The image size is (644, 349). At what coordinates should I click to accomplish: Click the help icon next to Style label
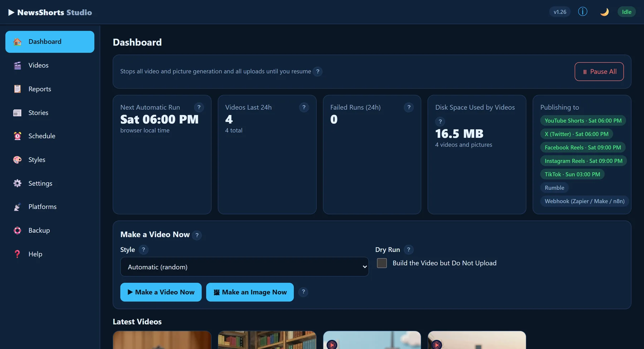pyautogui.click(x=143, y=249)
